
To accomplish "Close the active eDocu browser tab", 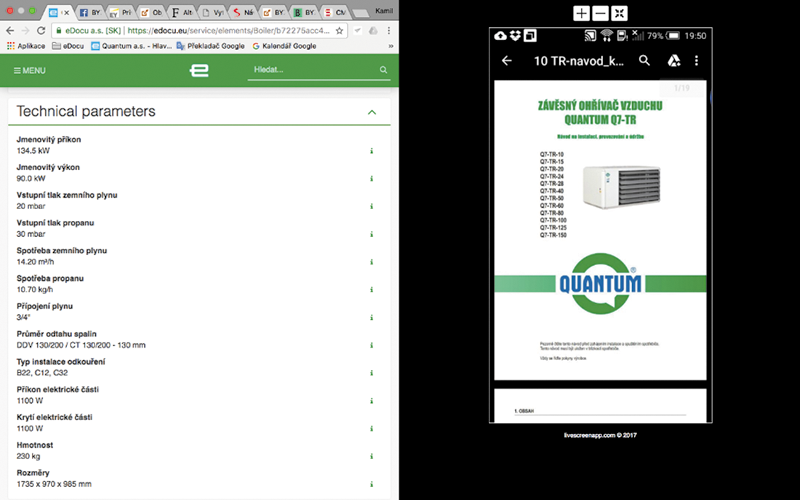I will point(66,13).
